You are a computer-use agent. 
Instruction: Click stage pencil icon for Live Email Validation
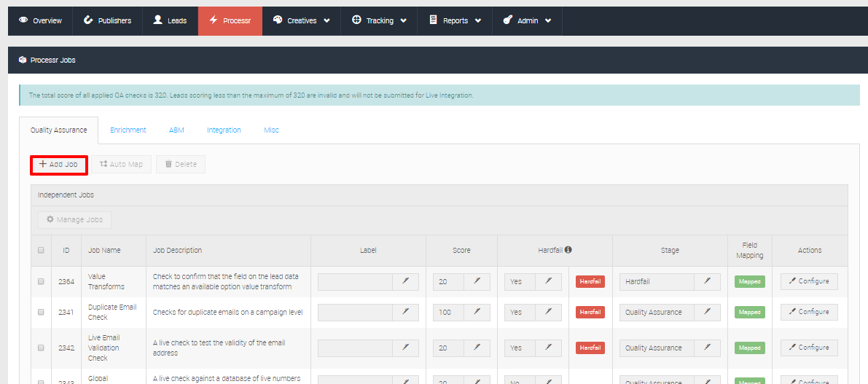point(707,348)
